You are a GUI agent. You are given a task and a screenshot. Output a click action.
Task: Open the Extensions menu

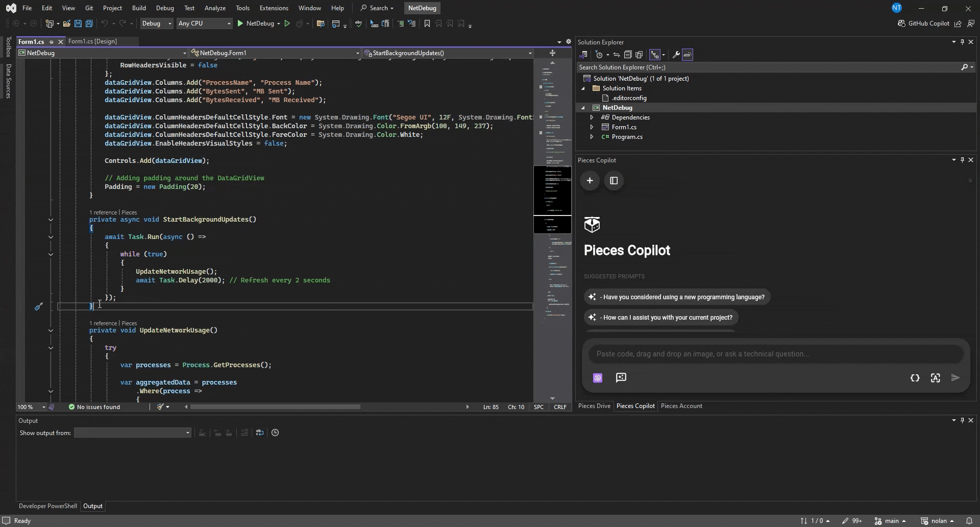tap(274, 8)
